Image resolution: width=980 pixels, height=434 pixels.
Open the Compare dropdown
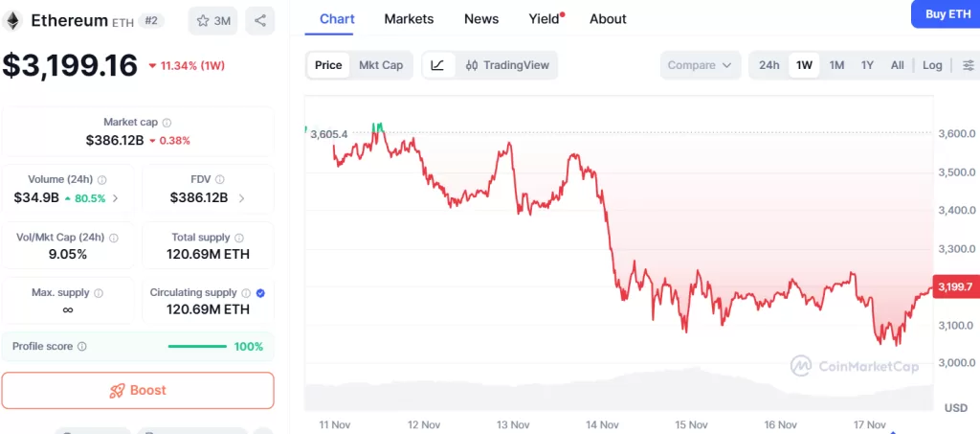(x=700, y=65)
